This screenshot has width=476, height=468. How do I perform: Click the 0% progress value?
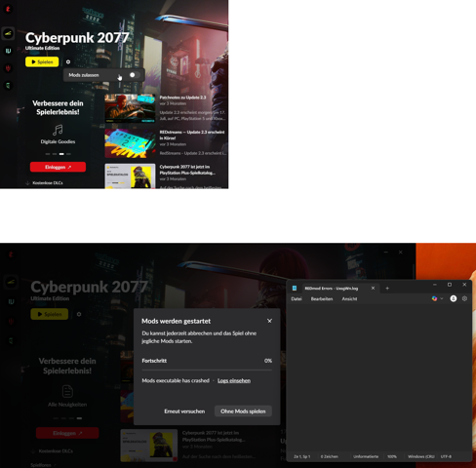[x=268, y=361]
